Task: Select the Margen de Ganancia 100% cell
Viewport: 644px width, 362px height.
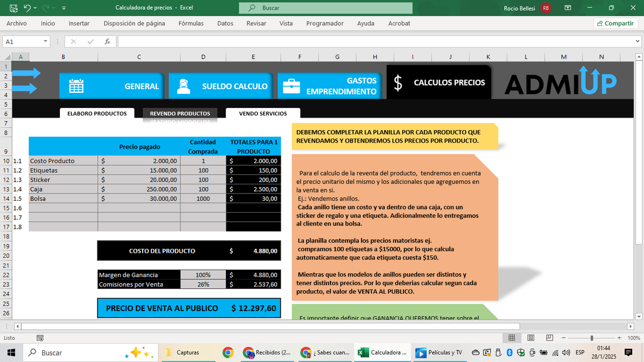Action: click(x=203, y=275)
